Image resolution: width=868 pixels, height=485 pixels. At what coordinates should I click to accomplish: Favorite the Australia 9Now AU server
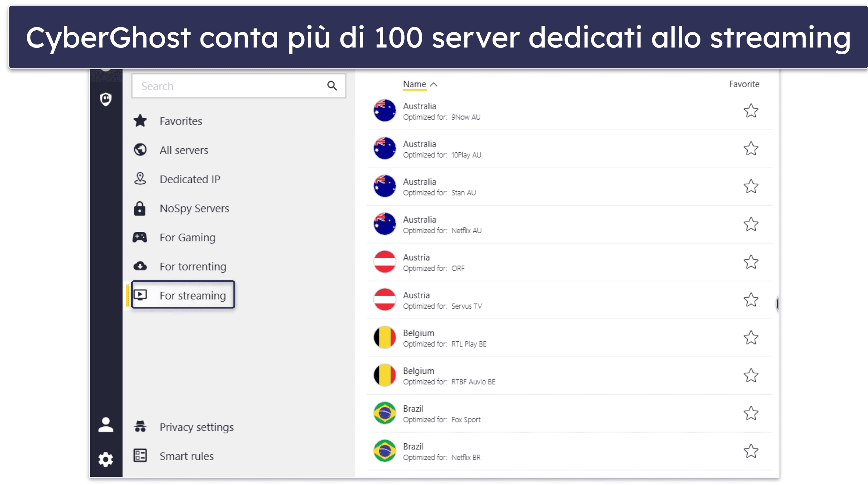point(751,111)
